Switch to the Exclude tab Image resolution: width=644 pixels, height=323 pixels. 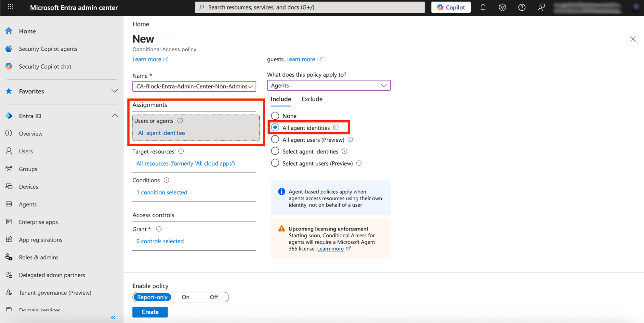tap(312, 99)
